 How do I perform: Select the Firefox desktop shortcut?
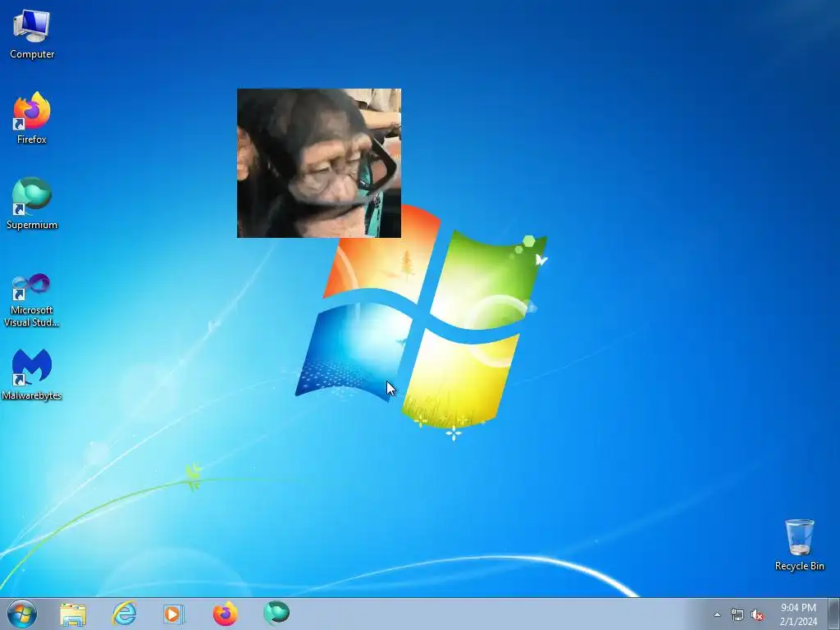click(32, 118)
